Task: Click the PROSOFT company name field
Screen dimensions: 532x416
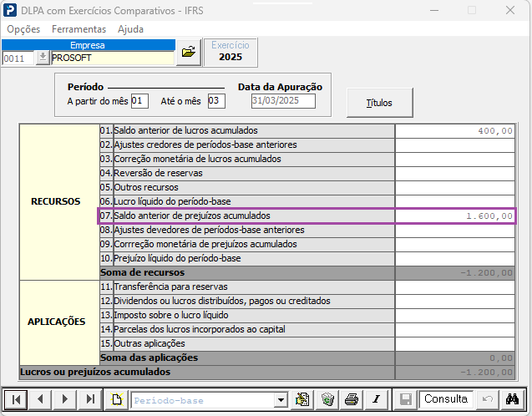Action: [113, 58]
